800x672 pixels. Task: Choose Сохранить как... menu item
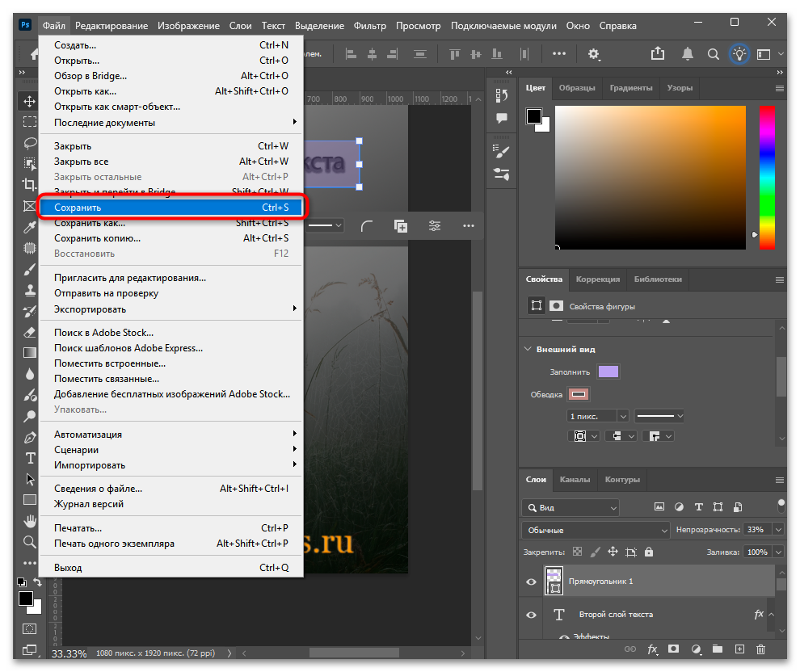[171, 223]
